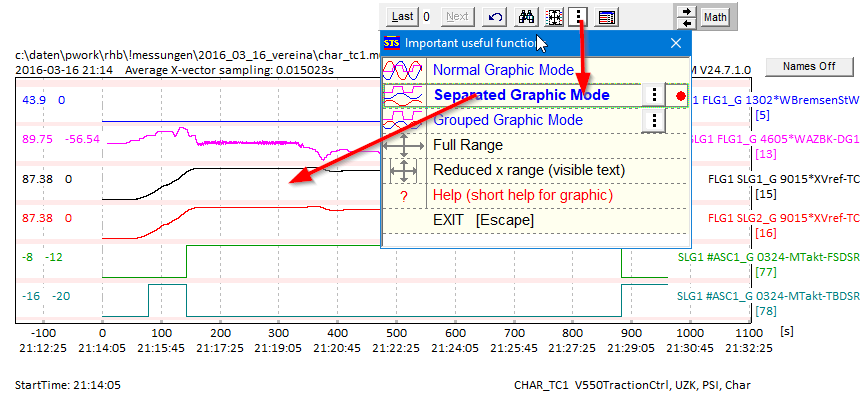Click the Reduced x range icon

(403, 170)
